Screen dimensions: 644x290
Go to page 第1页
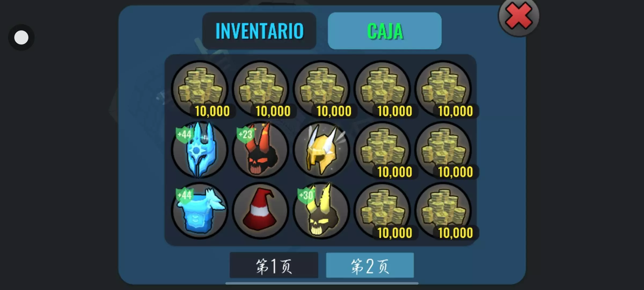coord(274,265)
